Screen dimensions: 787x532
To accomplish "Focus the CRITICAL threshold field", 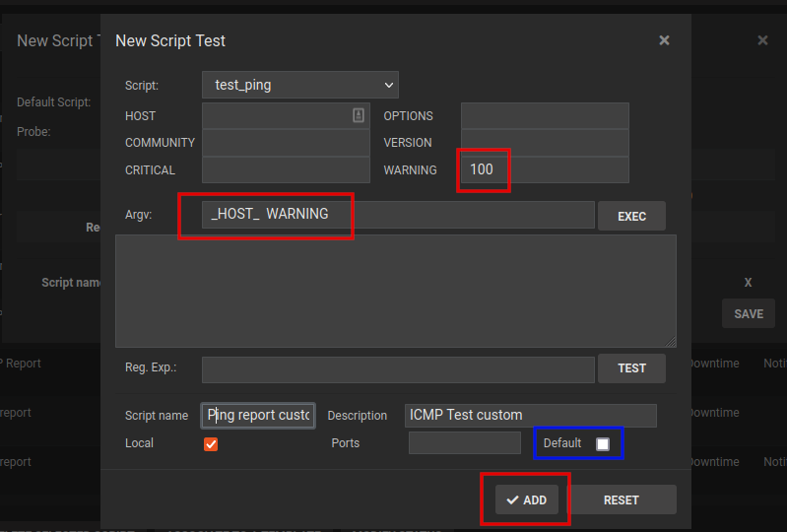I will point(285,169).
